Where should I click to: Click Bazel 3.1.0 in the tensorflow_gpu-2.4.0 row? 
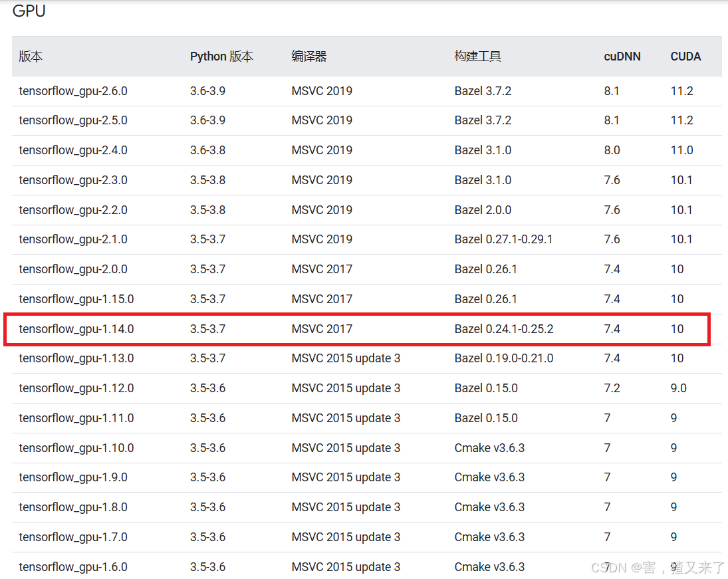(483, 150)
